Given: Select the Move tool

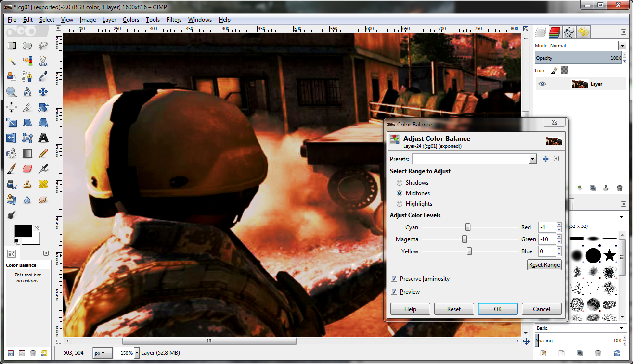Looking at the screenshot, I should pyautogui.click(x=43, y=92).
